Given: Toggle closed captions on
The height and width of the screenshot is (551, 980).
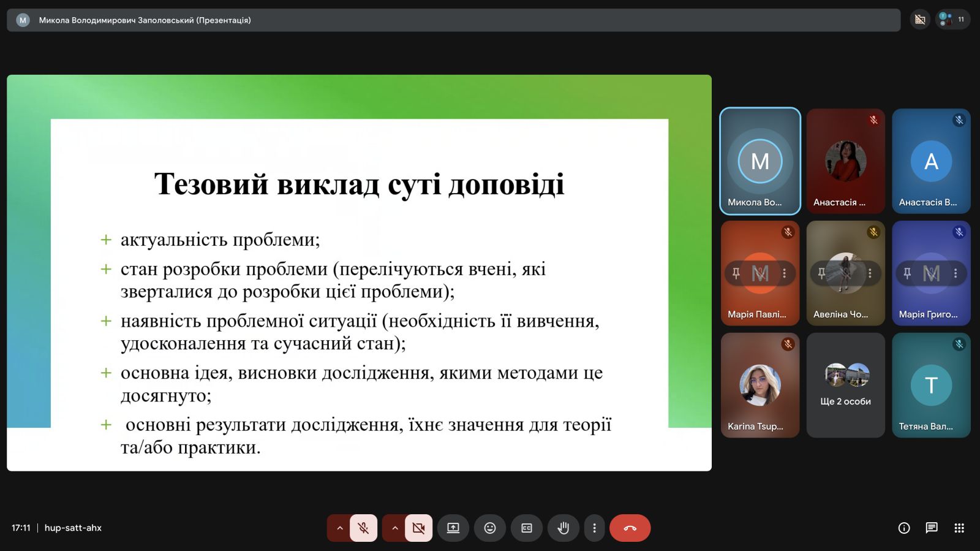Looking at the screenshot, I should coord(527,528).
